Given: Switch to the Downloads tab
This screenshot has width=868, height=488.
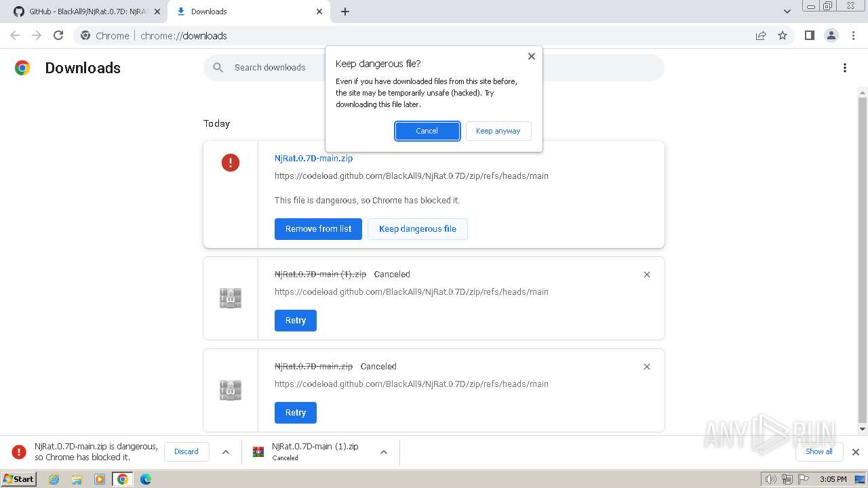Looking at the screenshot, I should click(x=248, y=12).
